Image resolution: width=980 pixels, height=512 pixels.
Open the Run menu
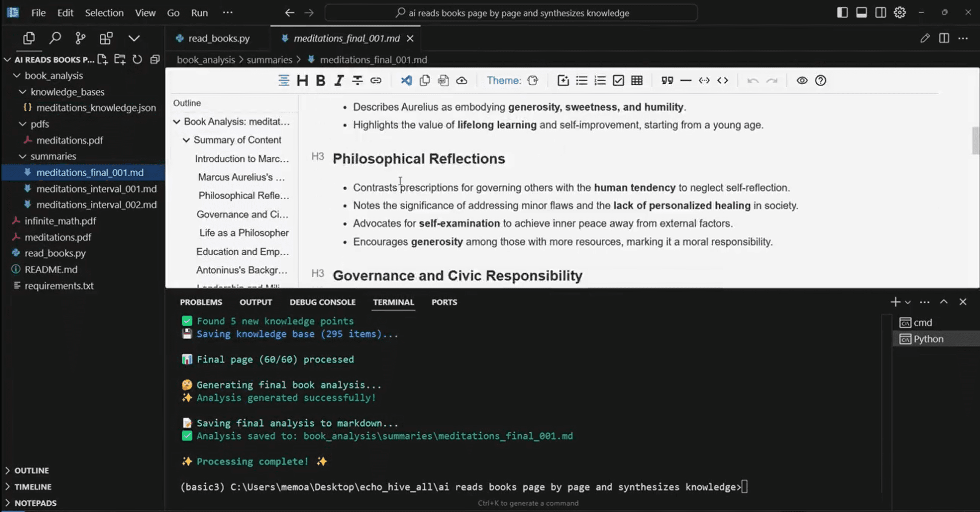199,13
